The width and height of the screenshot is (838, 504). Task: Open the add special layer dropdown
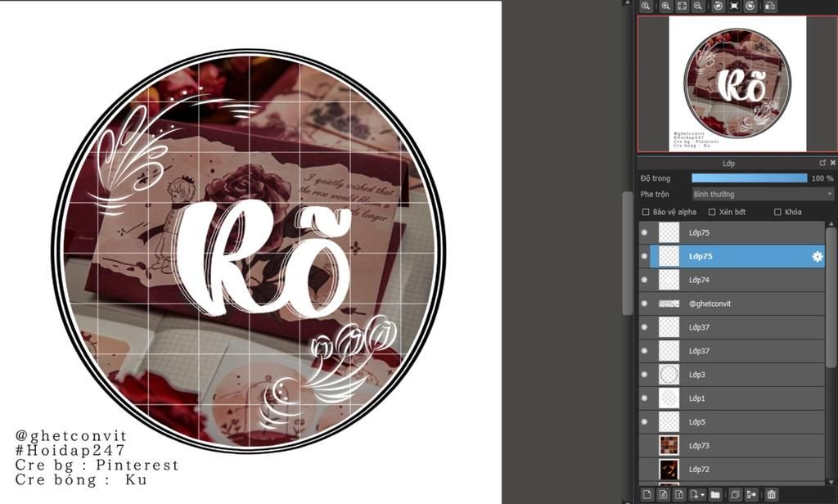(x=697, y=494)
